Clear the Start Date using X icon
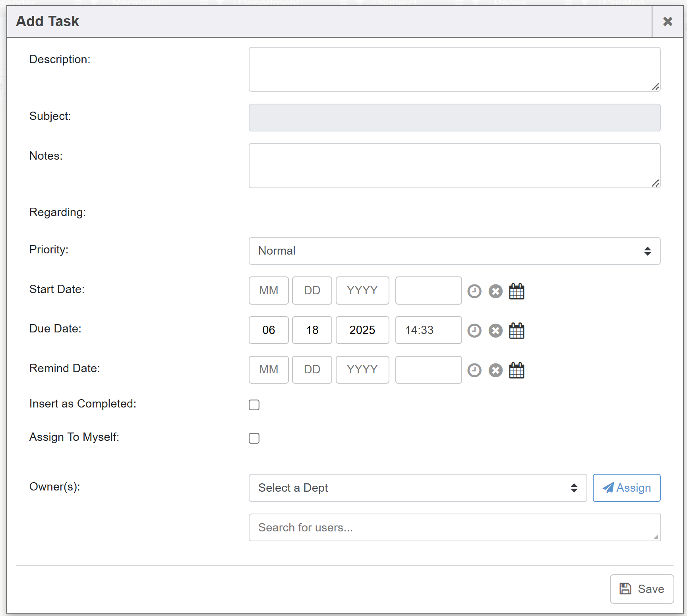The image size is (687, 616). point(495,291)
